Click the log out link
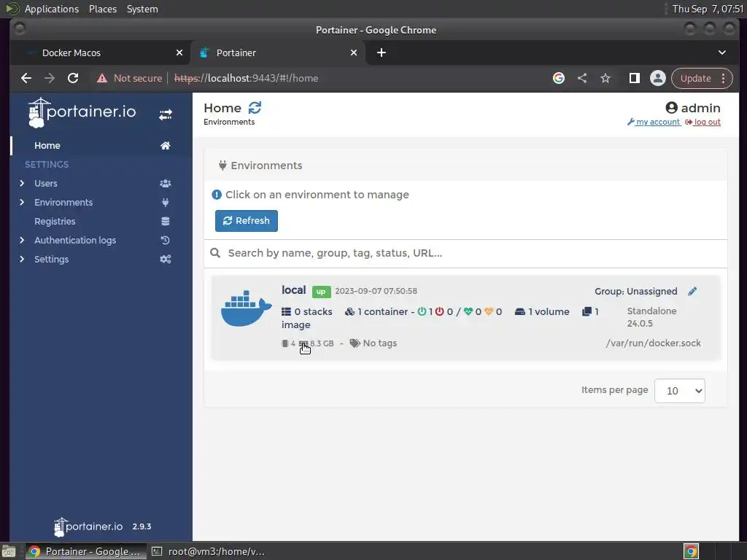The height and width of the screenshot is (560, 747). [703, 122]
